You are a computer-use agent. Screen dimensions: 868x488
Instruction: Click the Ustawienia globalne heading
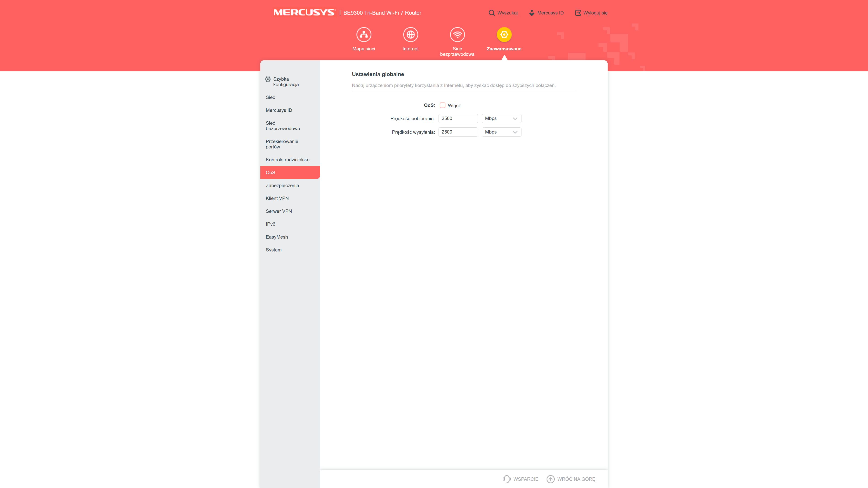[378, 74]
